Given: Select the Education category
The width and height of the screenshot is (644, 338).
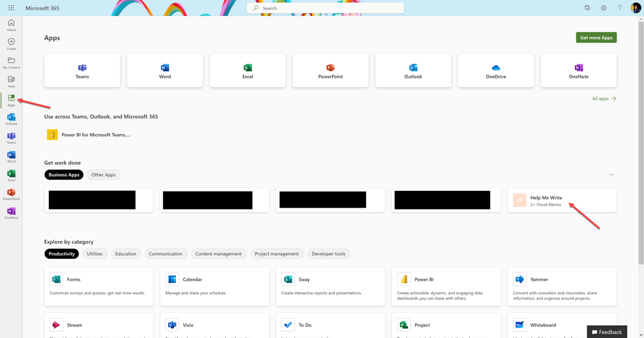Looking at the screenshot, I should (126, 253).
